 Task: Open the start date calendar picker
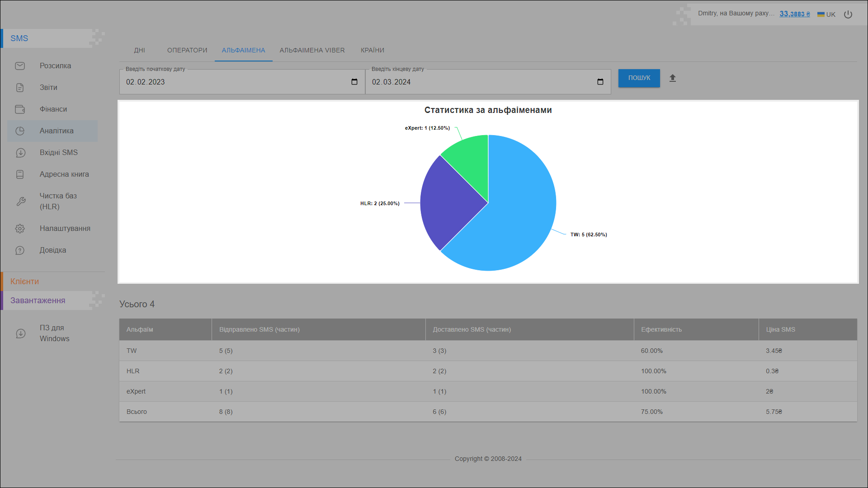click(x=354, y=82)
